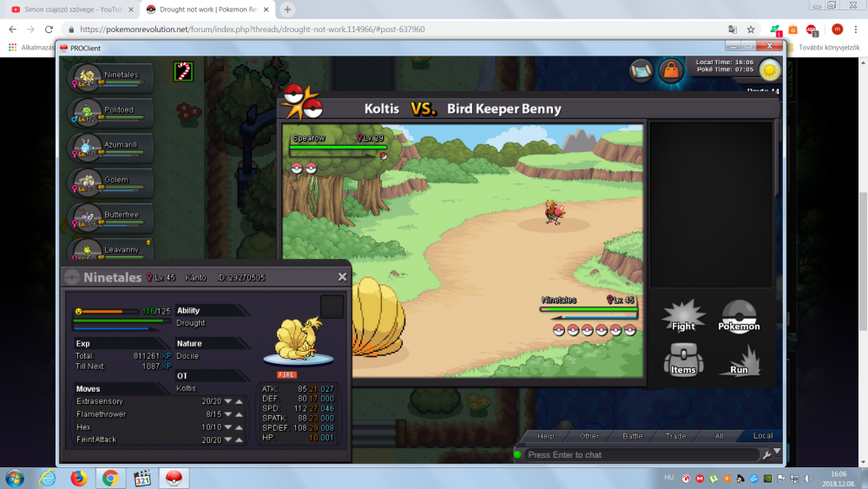
Task: Open the world map icon
Action: point(641,70)
